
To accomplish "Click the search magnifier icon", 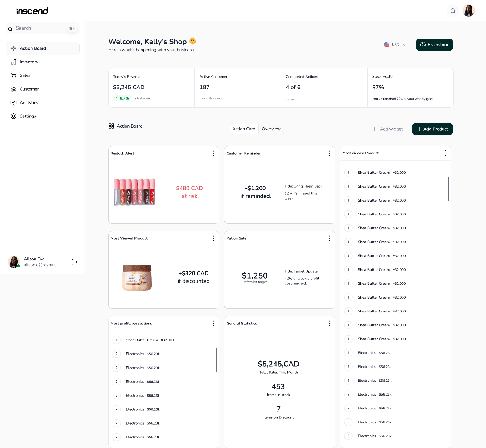I will (10, 29).
